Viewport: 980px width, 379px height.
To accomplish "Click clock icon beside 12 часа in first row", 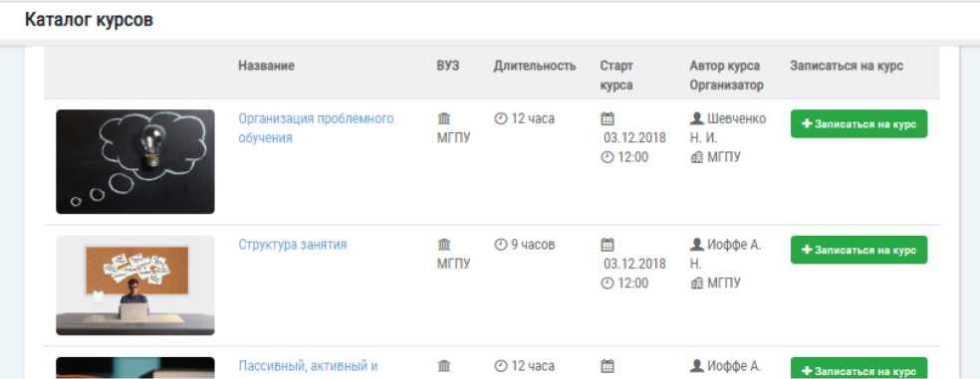I will [500, 118].
